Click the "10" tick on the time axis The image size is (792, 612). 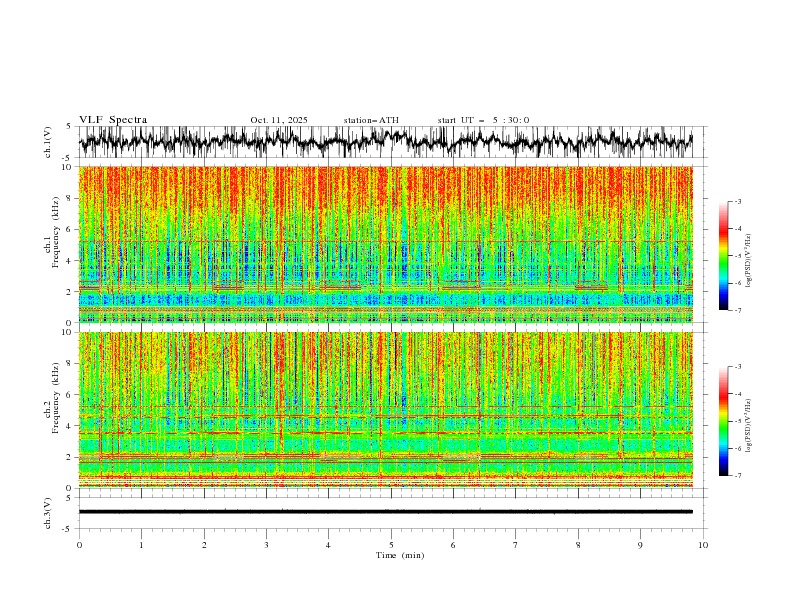[x=703, y=545]
